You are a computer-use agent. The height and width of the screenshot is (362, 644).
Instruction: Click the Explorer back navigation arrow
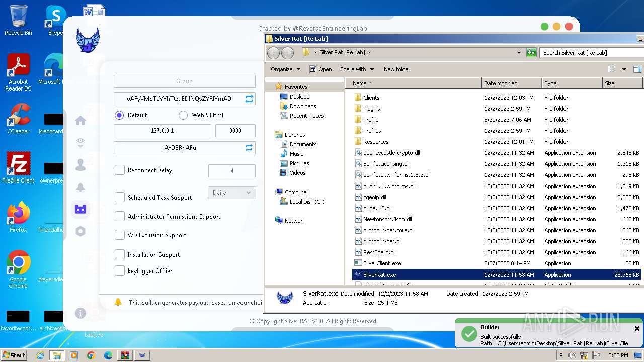point(273,52)
